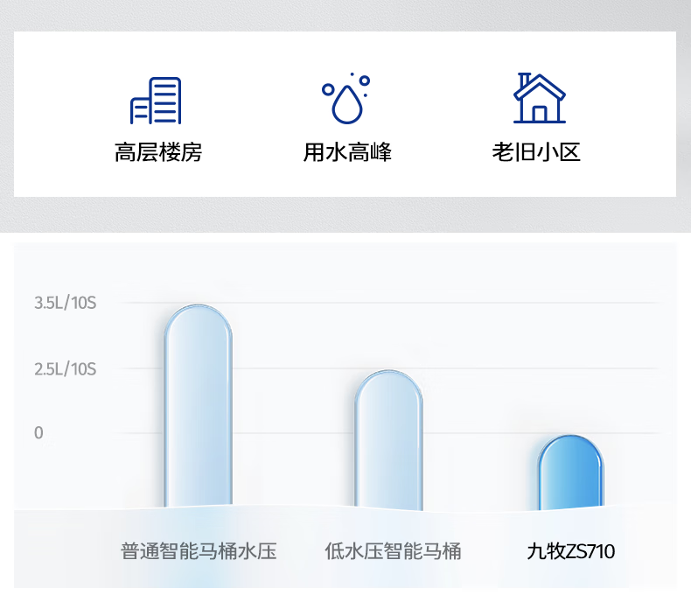Select the 九牧ZS710 chart label

(570, 551)
